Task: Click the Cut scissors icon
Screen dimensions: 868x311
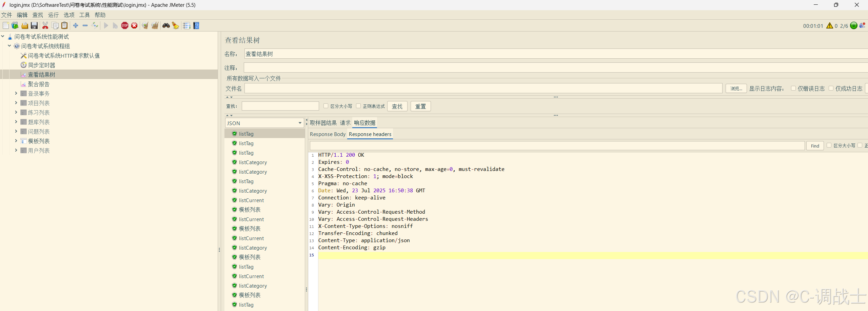Action: click(x=45, y=26)
